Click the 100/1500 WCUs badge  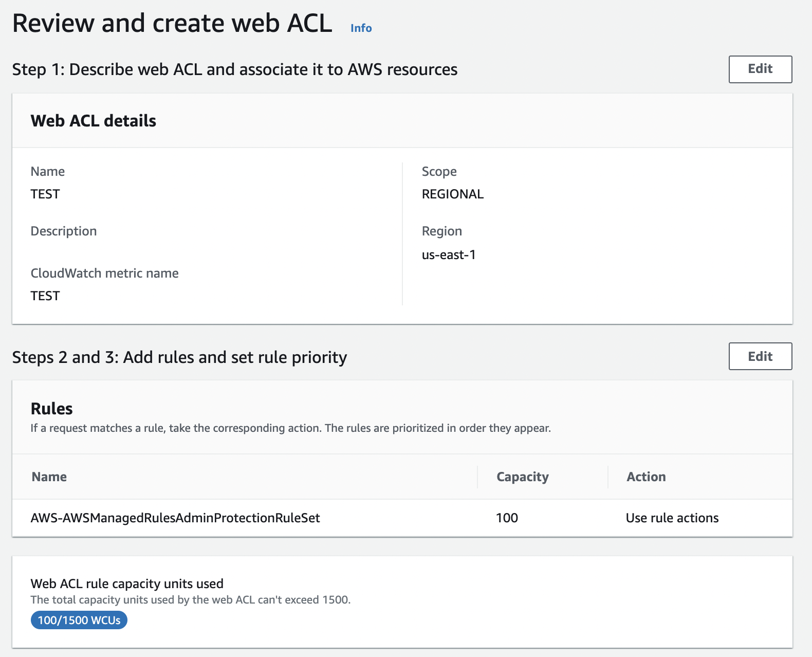(79, 620)
